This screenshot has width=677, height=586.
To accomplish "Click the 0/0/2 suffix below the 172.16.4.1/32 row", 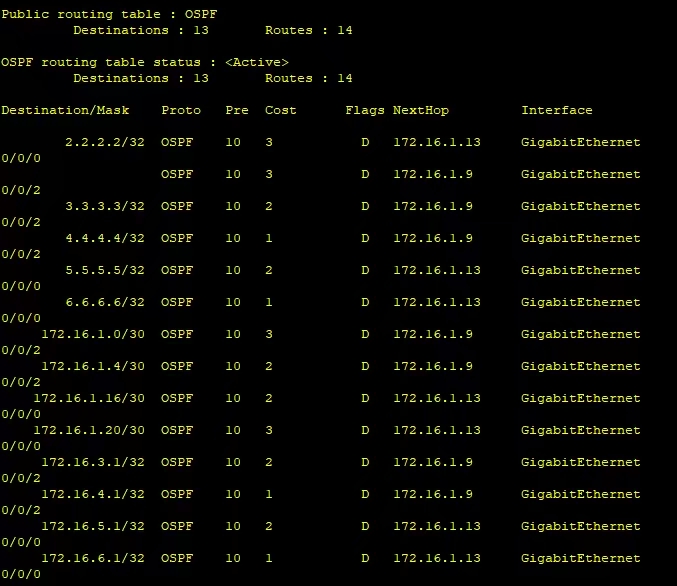I will click(x=21, y=510).
